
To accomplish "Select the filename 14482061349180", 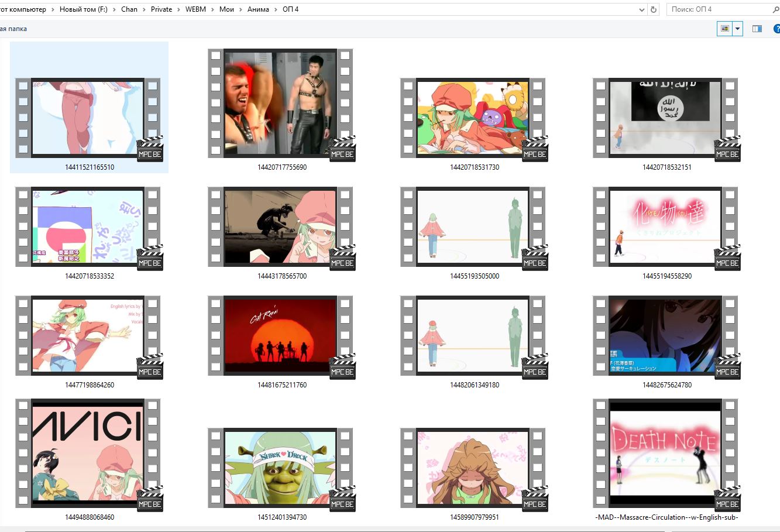I will point(475,385).
